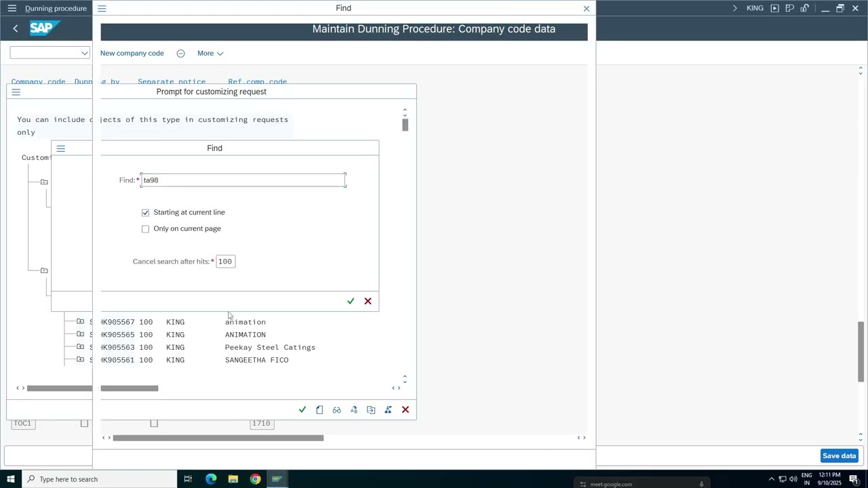Click vertical scrollbar thumb in customizing request dialog
868x488 pixels.
pyautogui.click(x=405, y=125)
